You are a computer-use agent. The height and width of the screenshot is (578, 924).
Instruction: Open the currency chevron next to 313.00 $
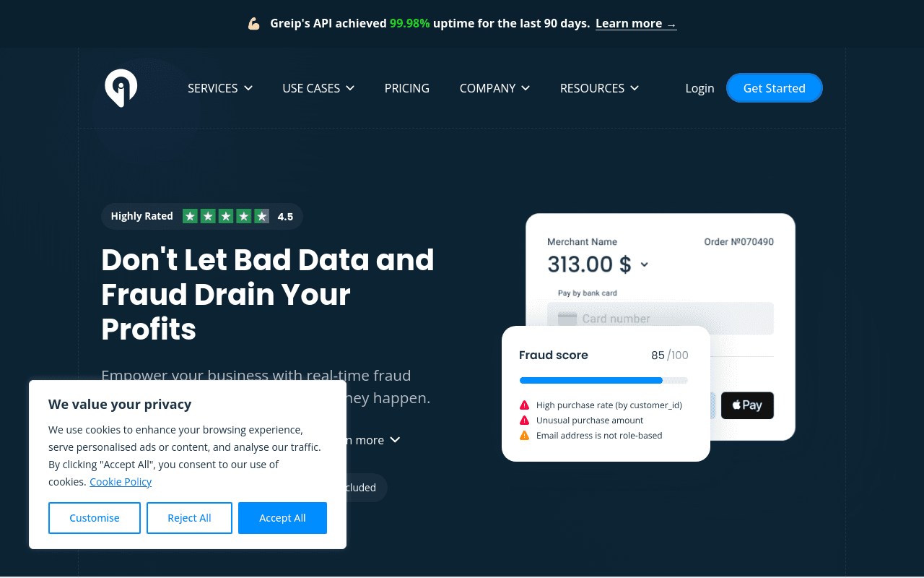click(645, 265)
